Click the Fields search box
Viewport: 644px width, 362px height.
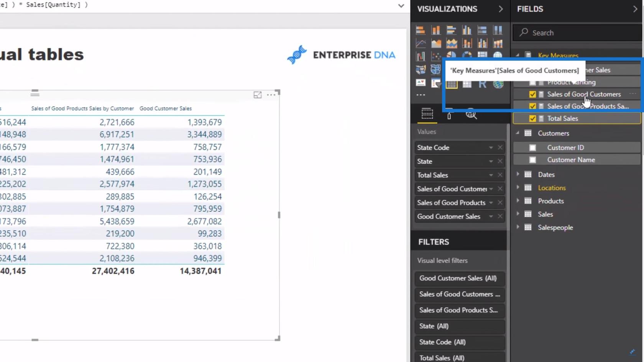[578, 33]
